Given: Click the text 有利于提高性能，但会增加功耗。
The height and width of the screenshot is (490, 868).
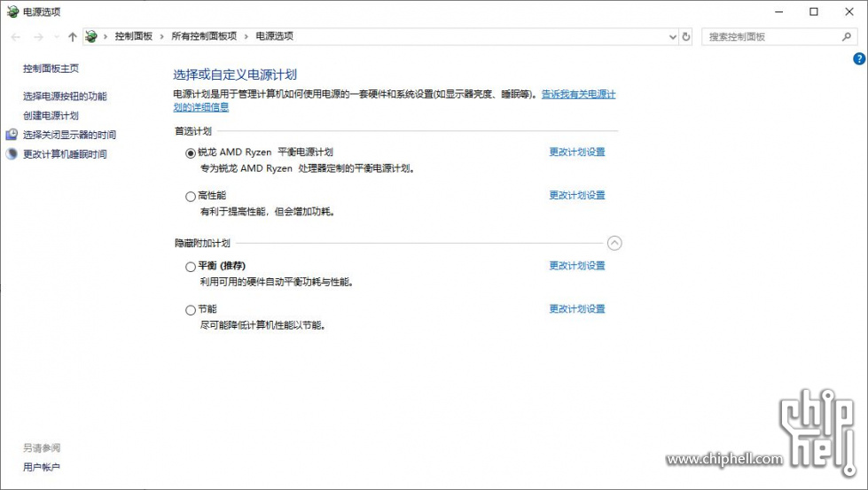Looking at the screenshot, I should point(268,212).
